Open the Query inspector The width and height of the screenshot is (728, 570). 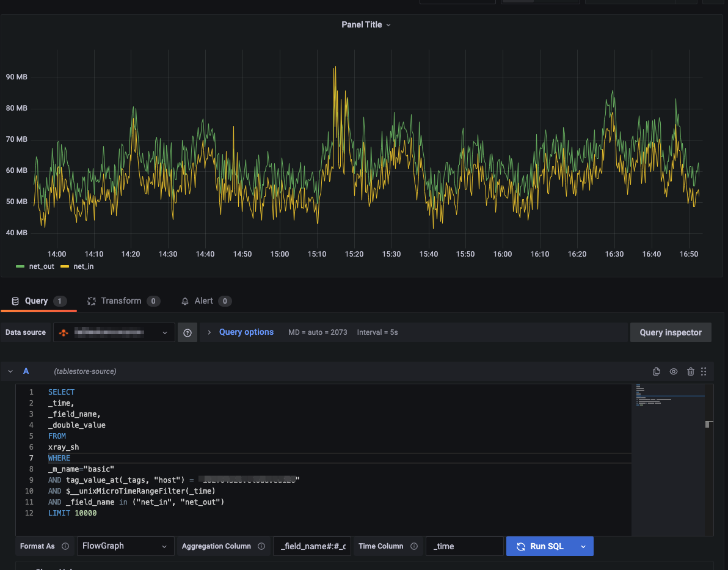point(670,332)
